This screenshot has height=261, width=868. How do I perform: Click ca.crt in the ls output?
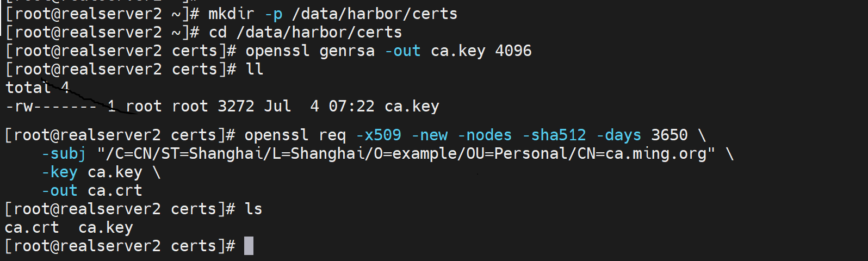pos(32,227)
